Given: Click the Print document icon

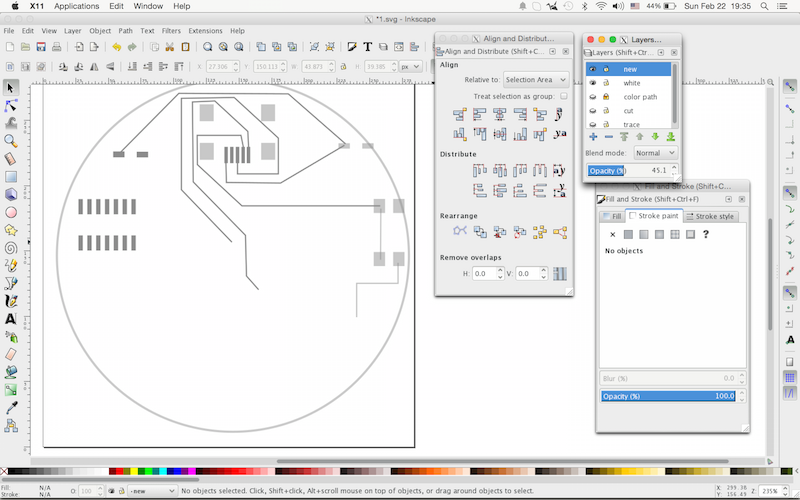Looking at the screenshot, I should click(56, 47).
